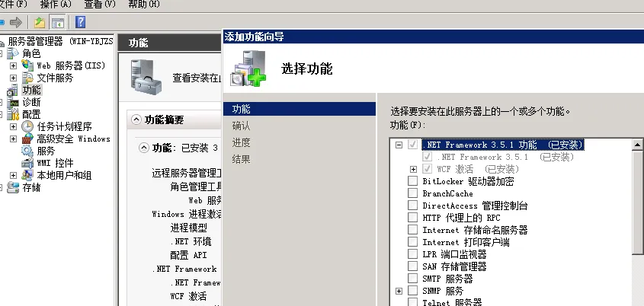Toggle the show/hide console tree icon

click(57, 22)
